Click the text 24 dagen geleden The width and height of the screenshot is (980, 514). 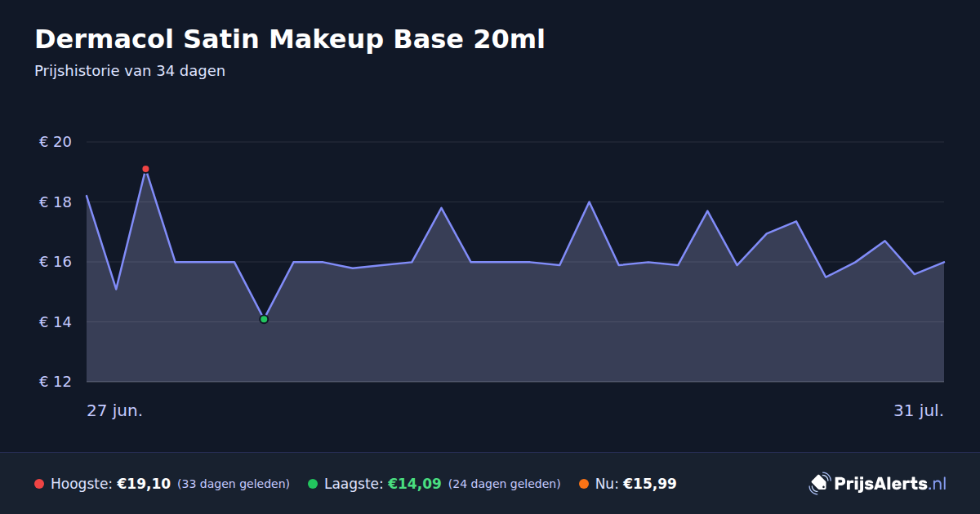(x=505, y=484)
